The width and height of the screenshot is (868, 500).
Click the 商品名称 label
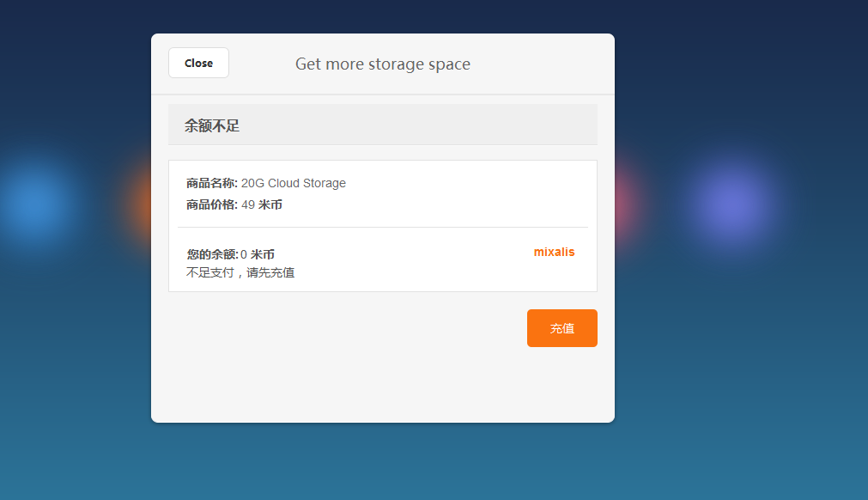(211, 183)
